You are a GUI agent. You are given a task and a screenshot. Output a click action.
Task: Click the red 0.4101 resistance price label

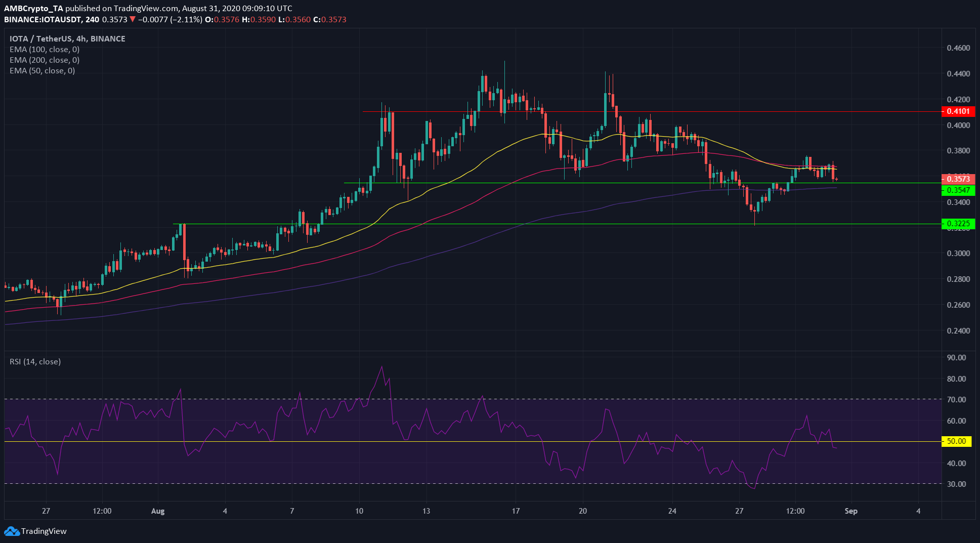point(958,111)
